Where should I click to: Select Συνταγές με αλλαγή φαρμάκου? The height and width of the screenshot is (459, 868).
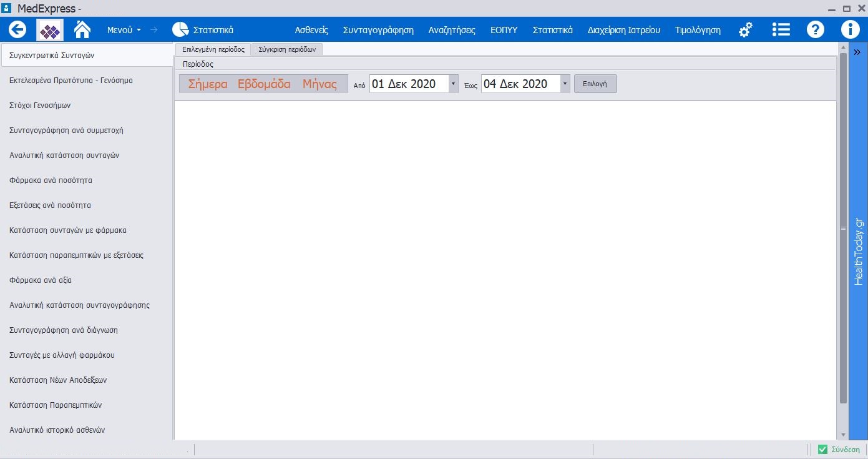tap(86, 355)
